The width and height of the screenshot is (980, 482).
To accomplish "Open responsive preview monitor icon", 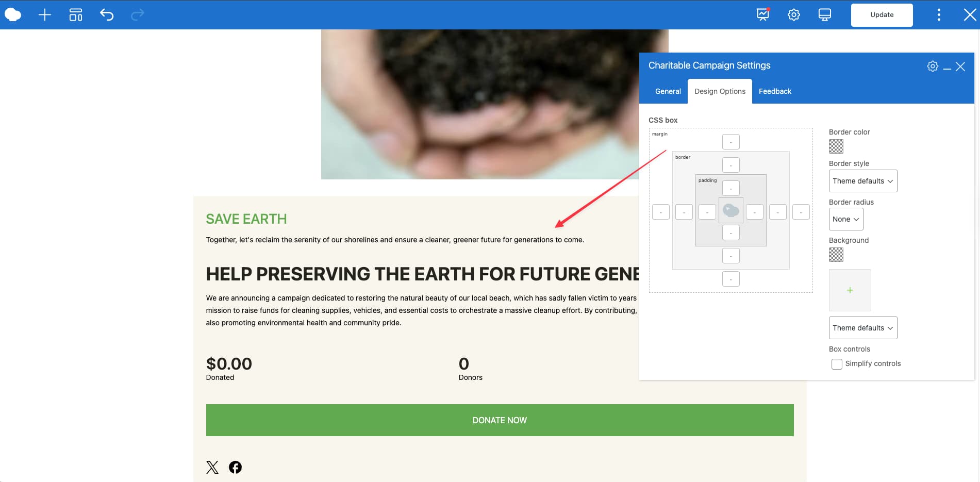I will pyautogui.click(x=824, y=15).
